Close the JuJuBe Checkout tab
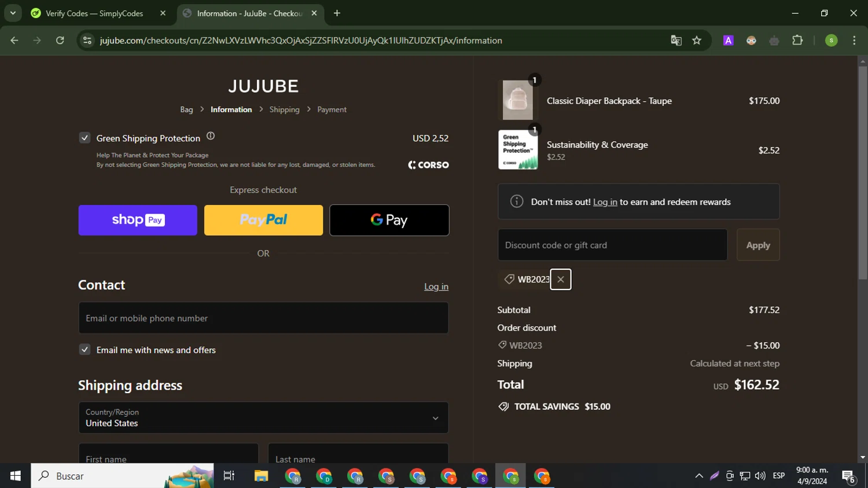Image resolution: width=868 pixels, height=488 pixels. pos(314,13)
